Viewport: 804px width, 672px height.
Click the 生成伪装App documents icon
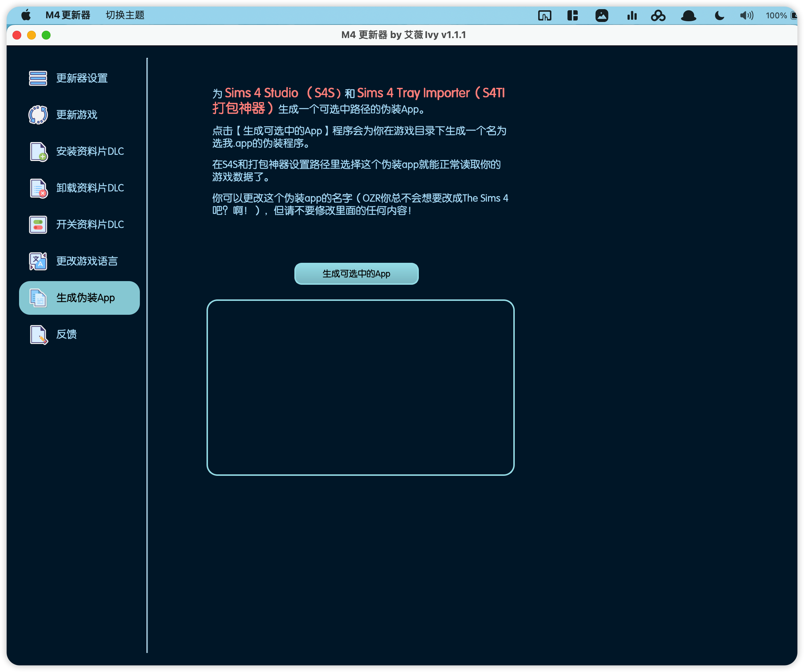point(38,298)
